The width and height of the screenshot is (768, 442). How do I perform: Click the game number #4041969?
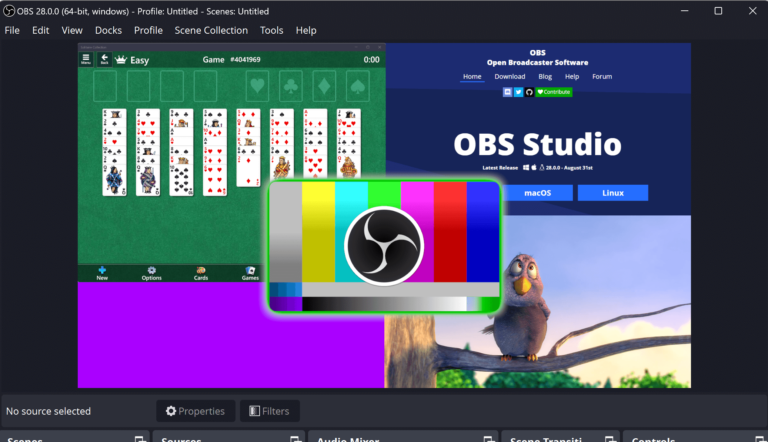pyautogui.click(x=245, y=60)
